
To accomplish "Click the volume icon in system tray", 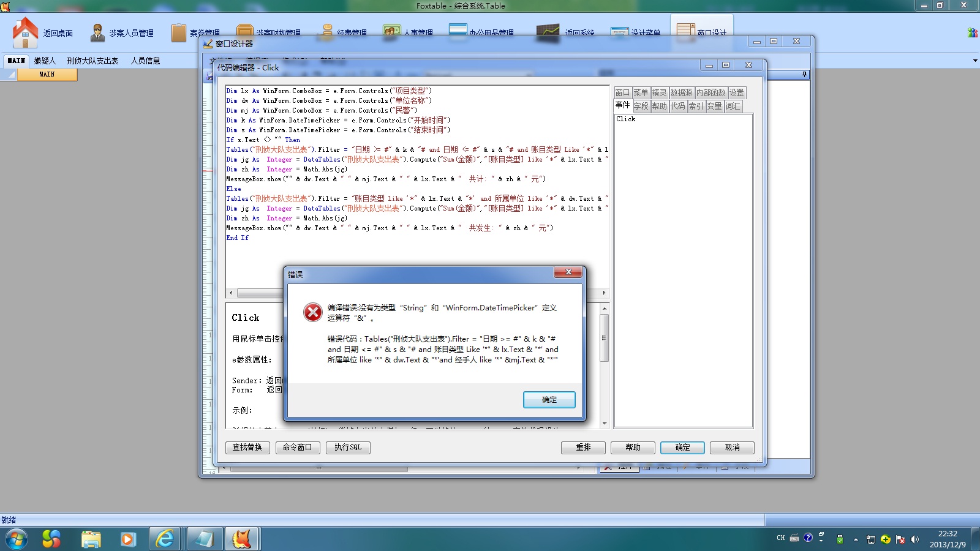I will [x=914, y=539].
